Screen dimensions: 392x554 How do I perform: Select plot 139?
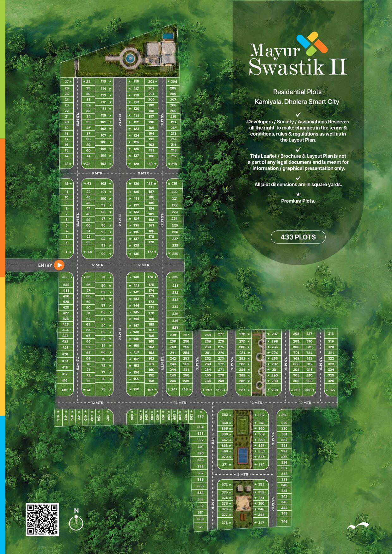[x=135, y=253]
